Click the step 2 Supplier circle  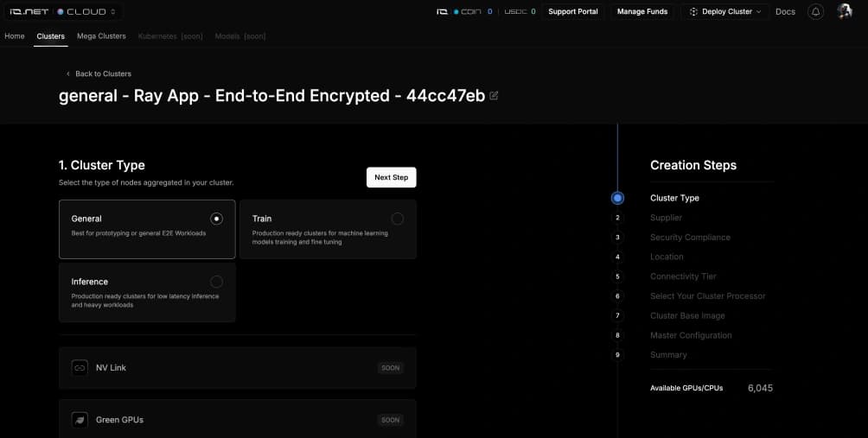pos(617,218)
